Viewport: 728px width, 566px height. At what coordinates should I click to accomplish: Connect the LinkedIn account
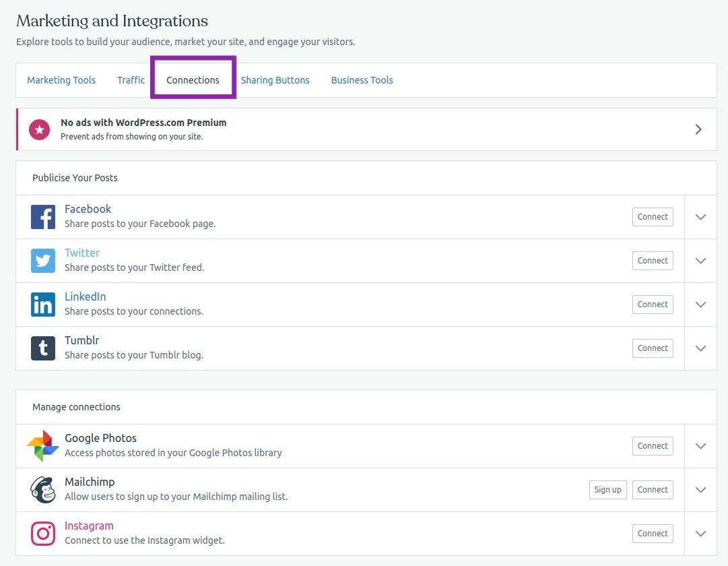(x=653, y=305)
